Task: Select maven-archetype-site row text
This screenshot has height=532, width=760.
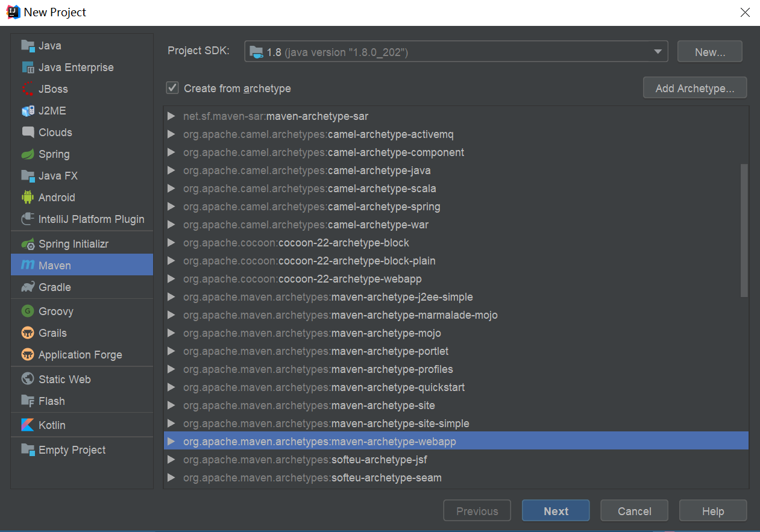Action: (309, 405)
